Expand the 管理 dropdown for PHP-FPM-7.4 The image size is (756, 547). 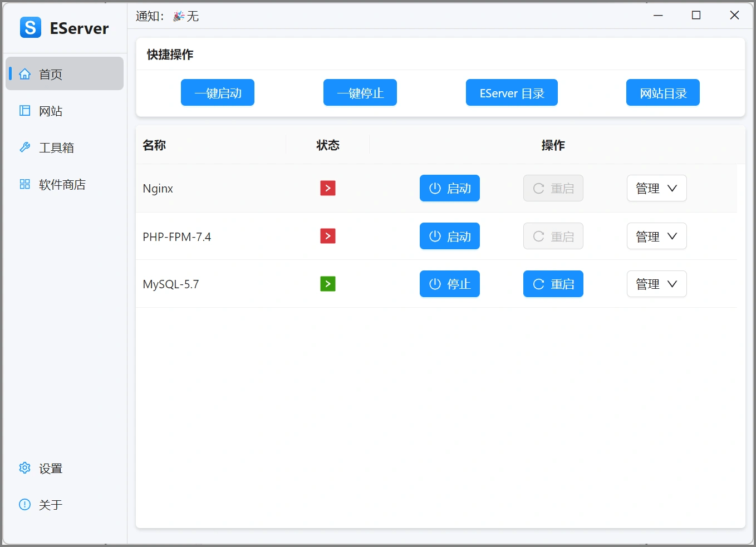click(x=657, y=236)
